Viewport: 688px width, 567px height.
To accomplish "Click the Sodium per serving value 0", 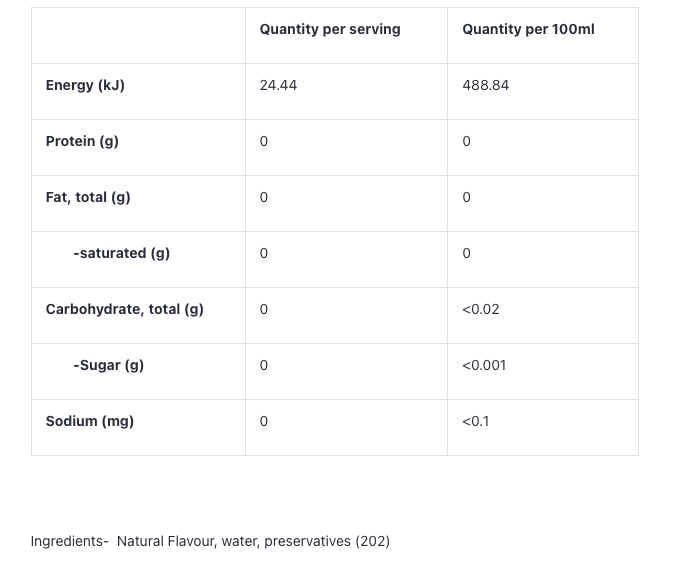I will (x=264, y=421).
